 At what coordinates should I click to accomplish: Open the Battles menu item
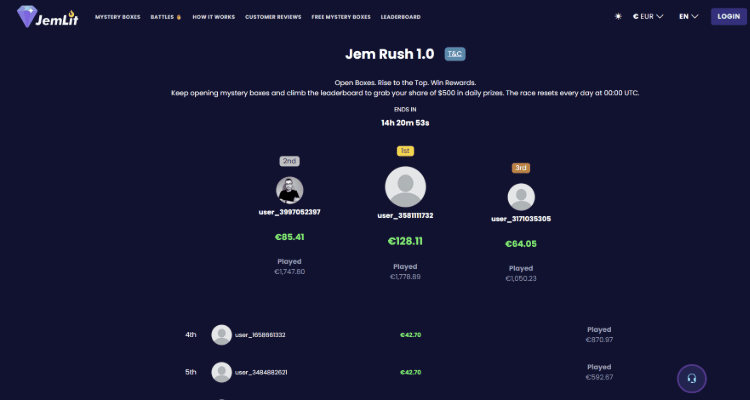click(166, 17)
